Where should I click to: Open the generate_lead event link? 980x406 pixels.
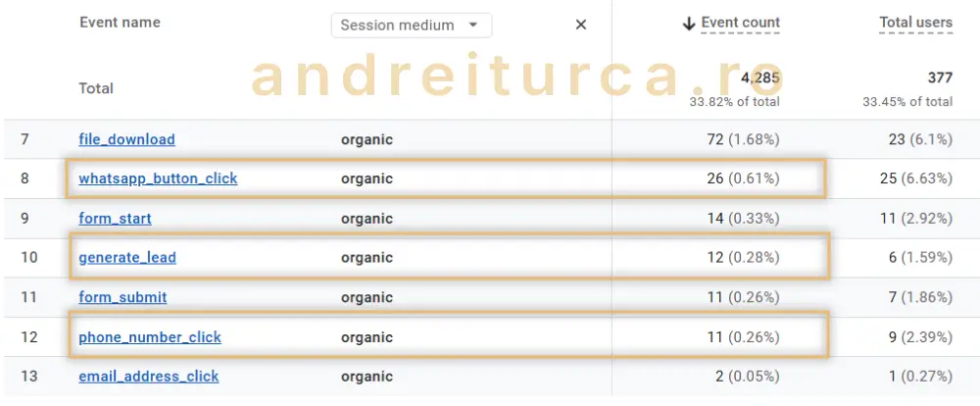click(127, 258)
